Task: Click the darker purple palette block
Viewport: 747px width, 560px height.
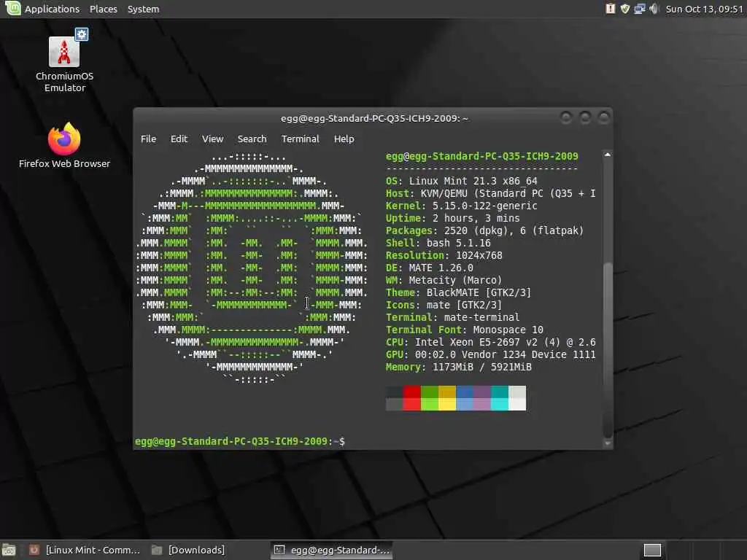Action: (x=481, y=392)
